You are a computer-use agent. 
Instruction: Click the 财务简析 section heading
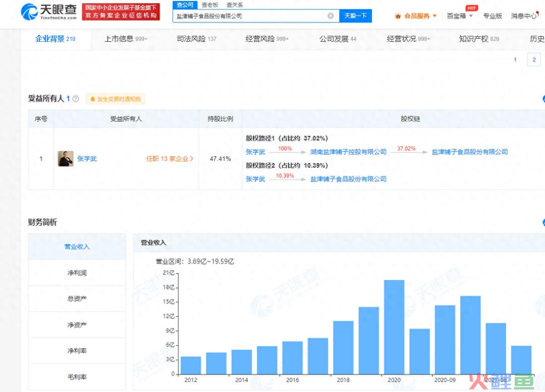click(x=43, y=222)
